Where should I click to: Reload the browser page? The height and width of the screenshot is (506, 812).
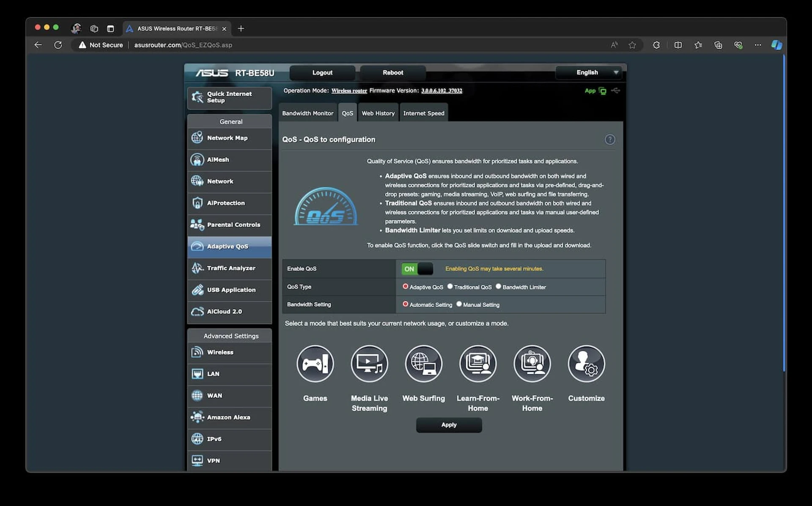(x=58, y=45)
